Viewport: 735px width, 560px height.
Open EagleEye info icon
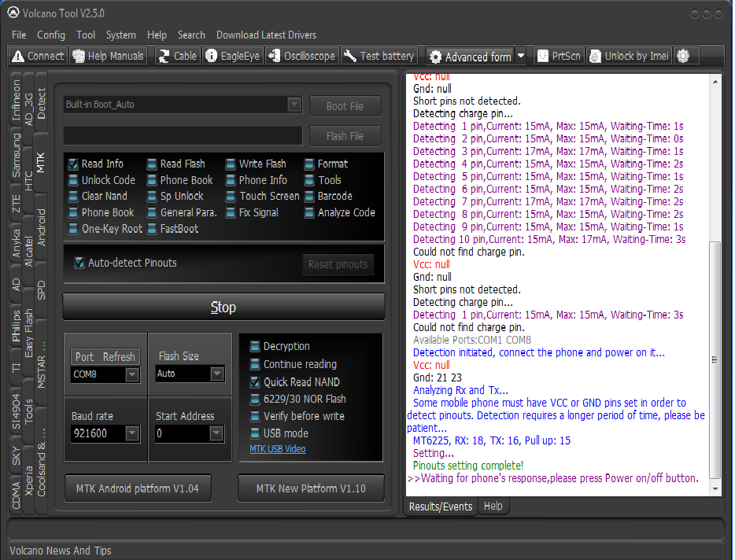click(x=212, y=56)
